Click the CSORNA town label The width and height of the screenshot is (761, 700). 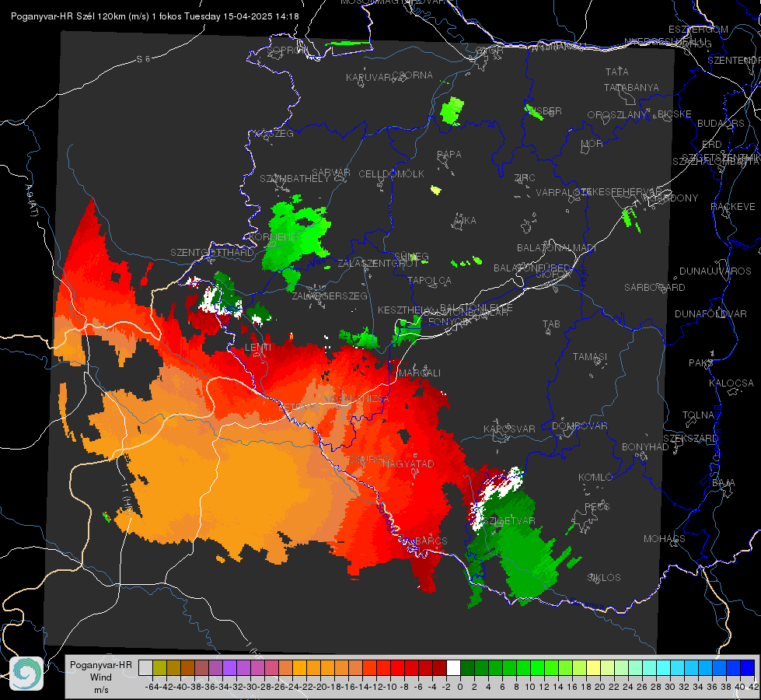413,75
